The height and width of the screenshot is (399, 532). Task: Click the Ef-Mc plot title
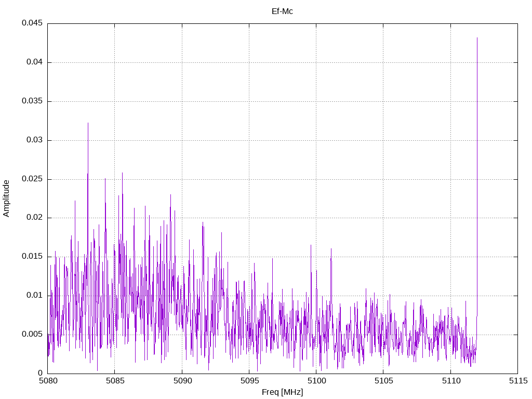click(282, 11)
